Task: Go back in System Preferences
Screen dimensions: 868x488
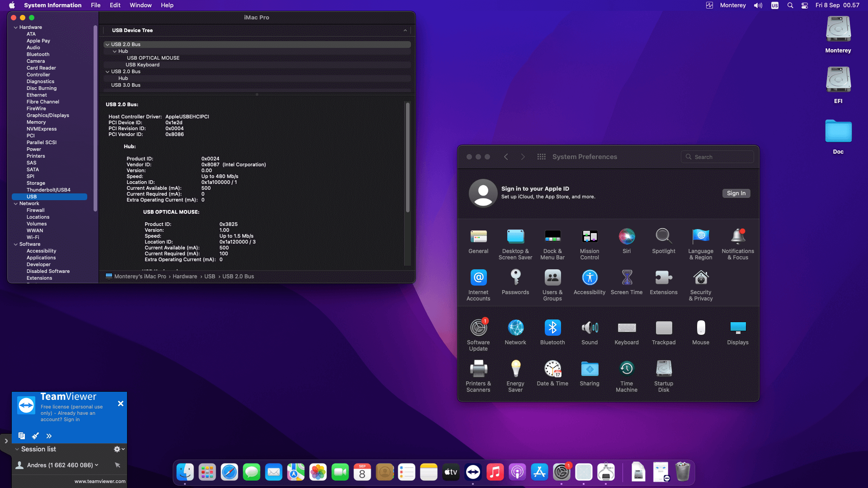Action: click(x=506, y=157)
